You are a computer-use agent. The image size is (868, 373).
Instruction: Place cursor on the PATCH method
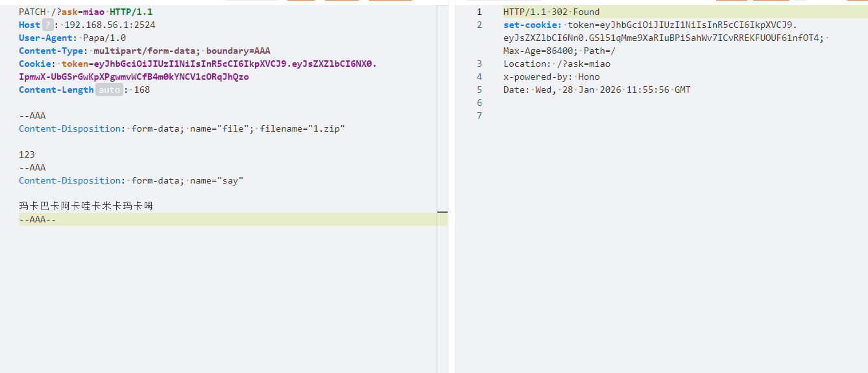pos(32,12)
